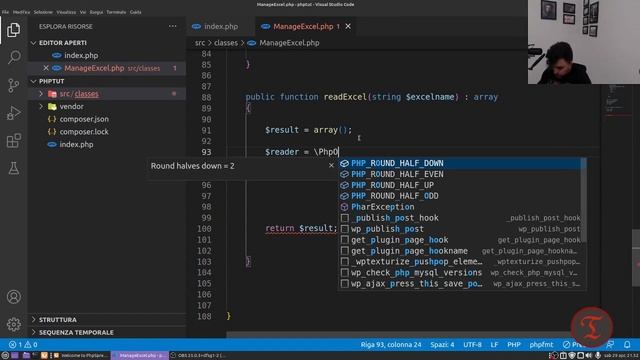Open the Extensions view
Viewport: 640px width, 360px height.
13,140
